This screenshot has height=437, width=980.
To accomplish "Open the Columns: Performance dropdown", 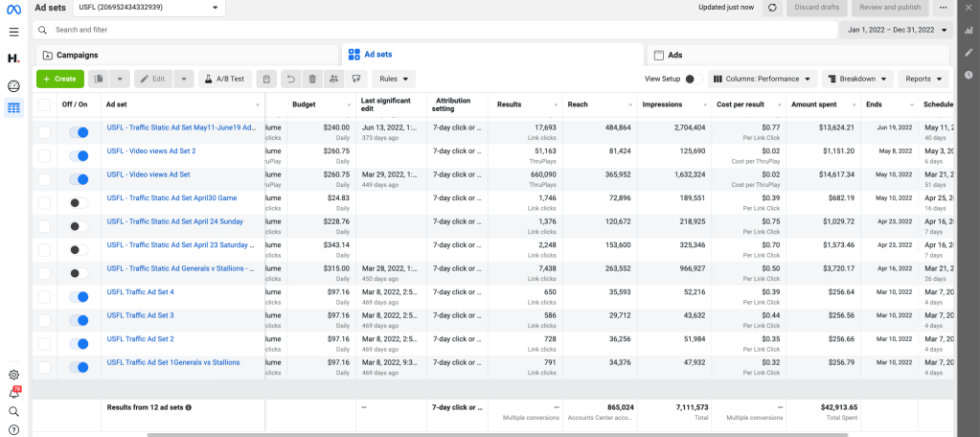I will [763, 79].
